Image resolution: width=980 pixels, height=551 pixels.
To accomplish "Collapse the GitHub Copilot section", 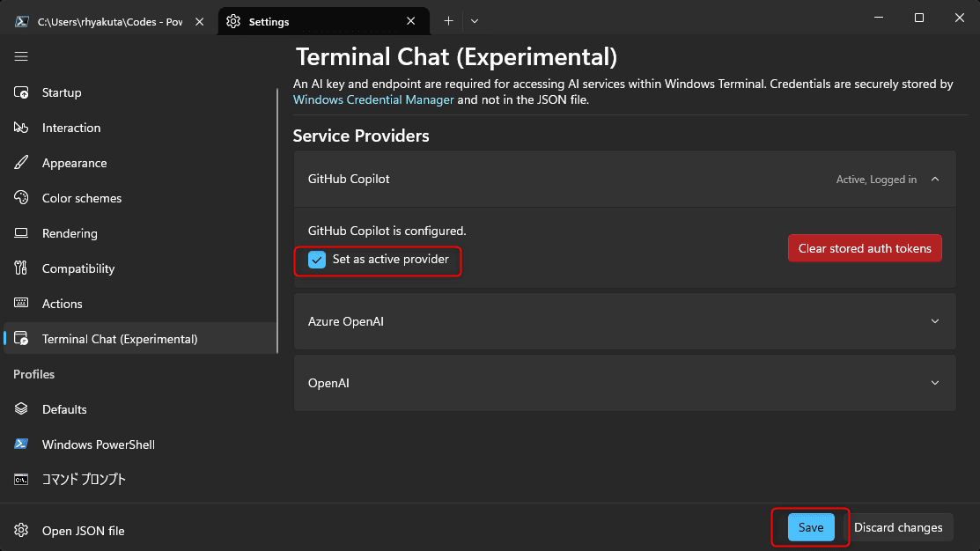I will (x=935, y=180).
